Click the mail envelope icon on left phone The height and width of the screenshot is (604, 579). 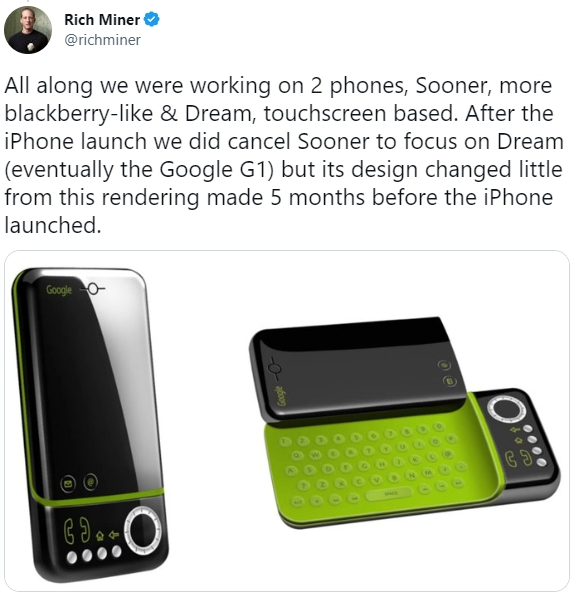69,484
